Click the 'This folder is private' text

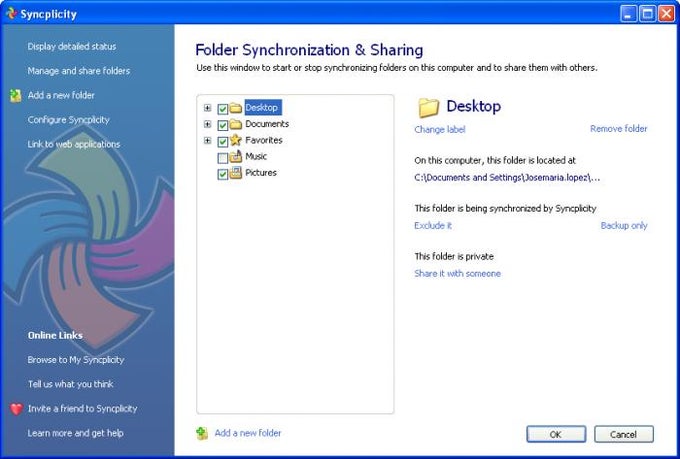pos(454,256)
